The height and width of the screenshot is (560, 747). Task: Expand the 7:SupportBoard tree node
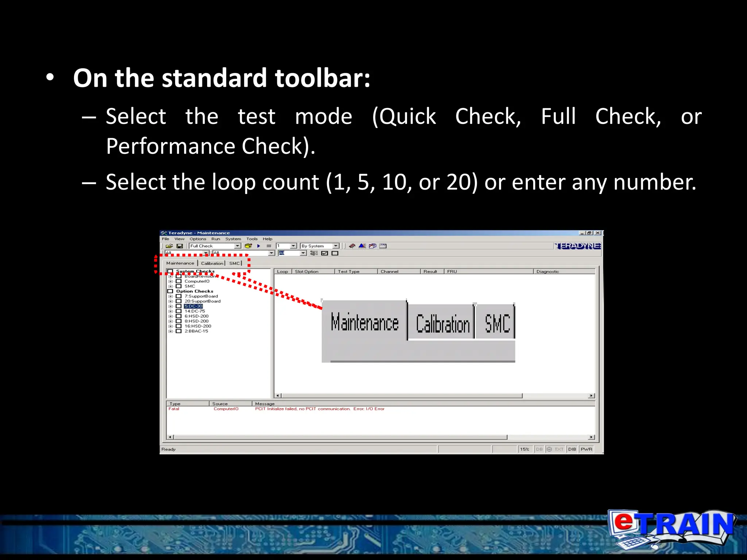(170, 296)
